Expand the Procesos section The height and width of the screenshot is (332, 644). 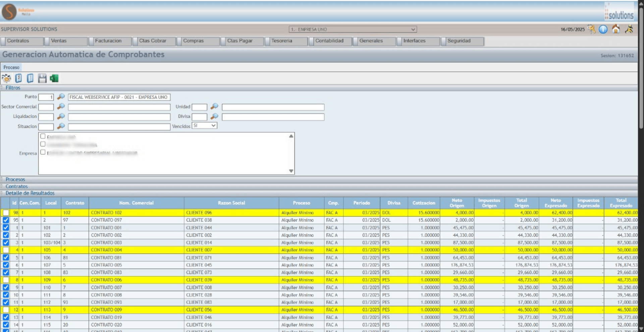pos(15,179)
